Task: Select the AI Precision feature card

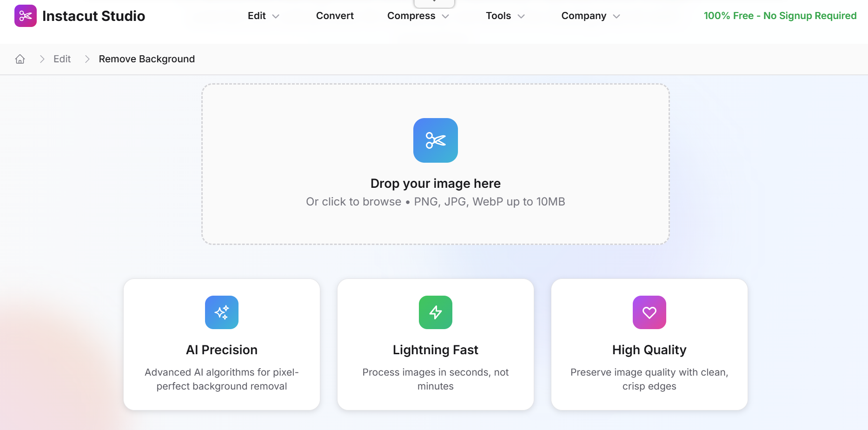Action: click(x=221, y=344)
